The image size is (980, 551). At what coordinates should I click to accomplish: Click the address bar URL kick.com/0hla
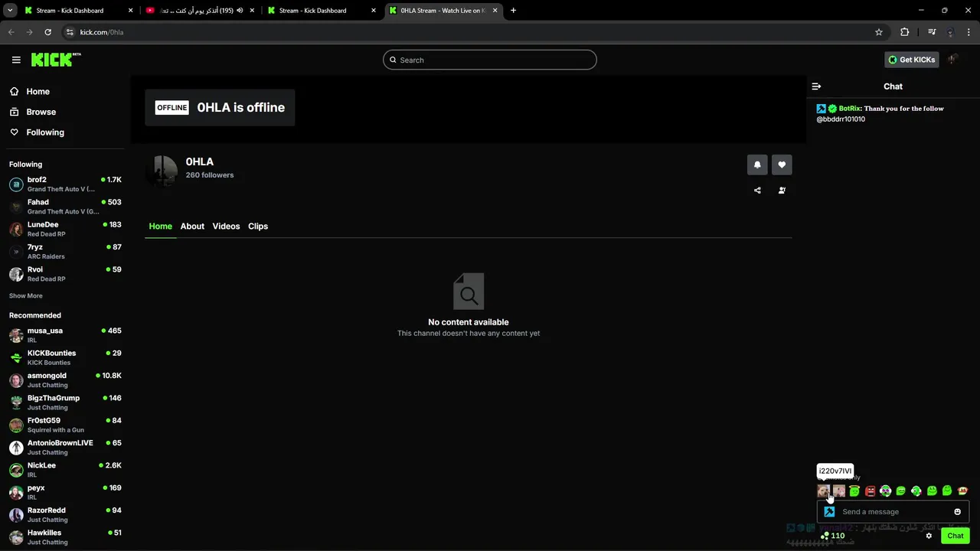click(102, 32)
